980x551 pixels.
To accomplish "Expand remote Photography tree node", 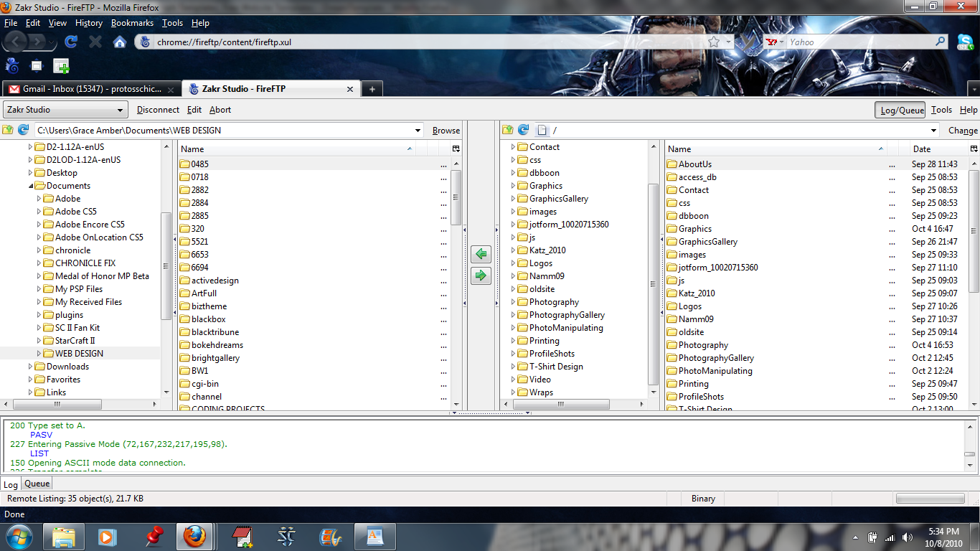I will pos(514,302).
